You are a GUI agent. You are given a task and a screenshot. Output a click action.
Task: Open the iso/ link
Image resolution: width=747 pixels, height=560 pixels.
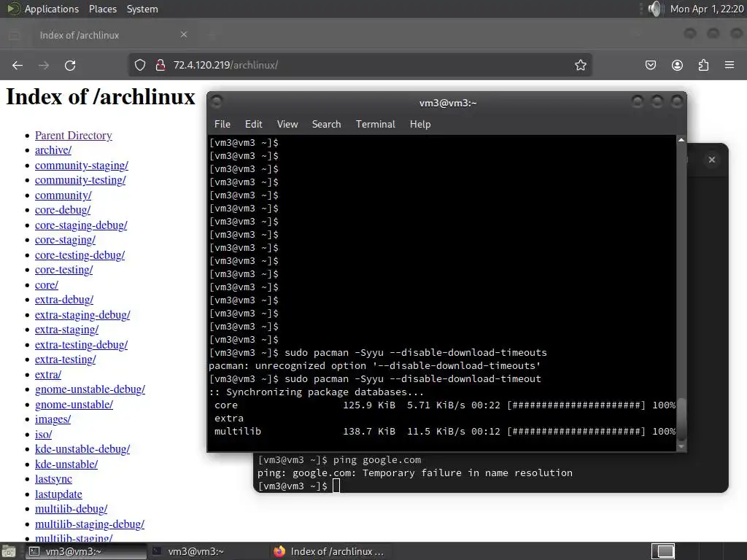click(x=43, y=435)
